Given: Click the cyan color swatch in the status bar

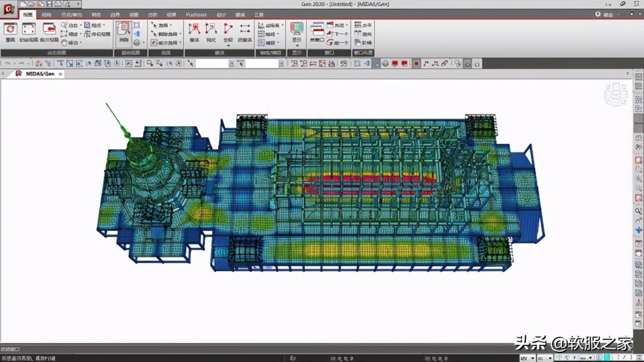Looking at the screenshot, I should coord(607,358).
